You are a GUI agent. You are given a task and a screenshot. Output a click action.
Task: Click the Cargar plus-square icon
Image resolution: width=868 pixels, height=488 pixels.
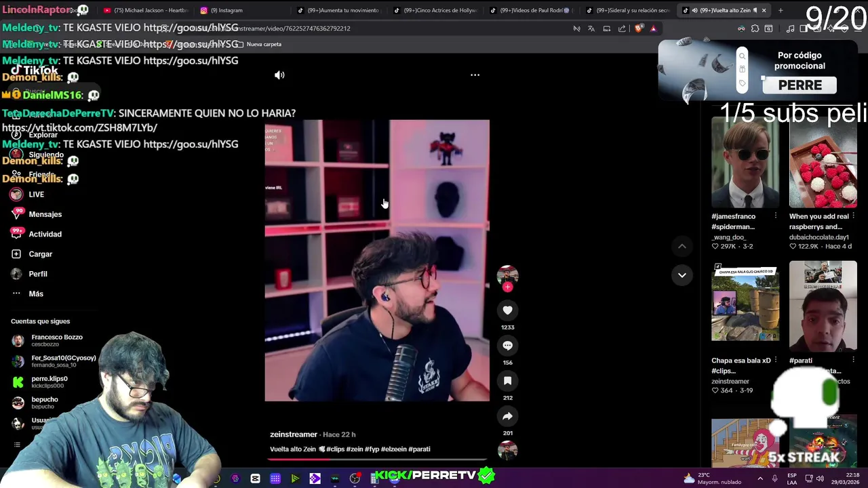click(x=16, y=254)
